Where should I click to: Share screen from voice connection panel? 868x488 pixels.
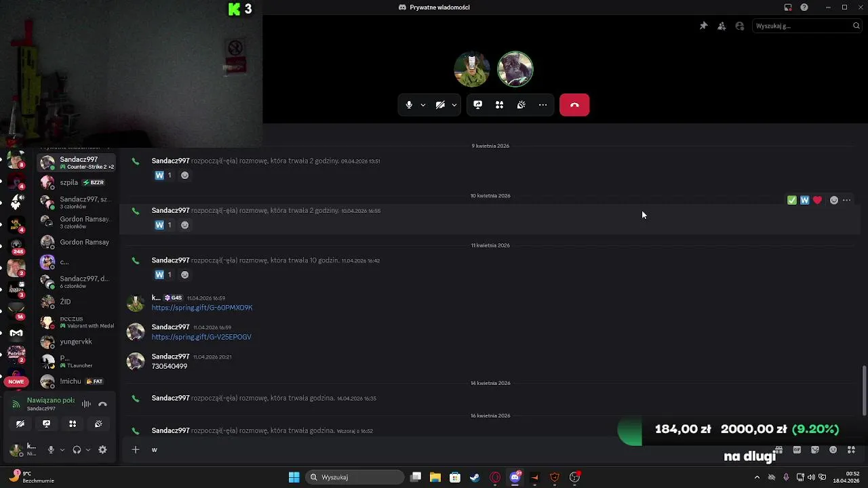click(46, 424)
